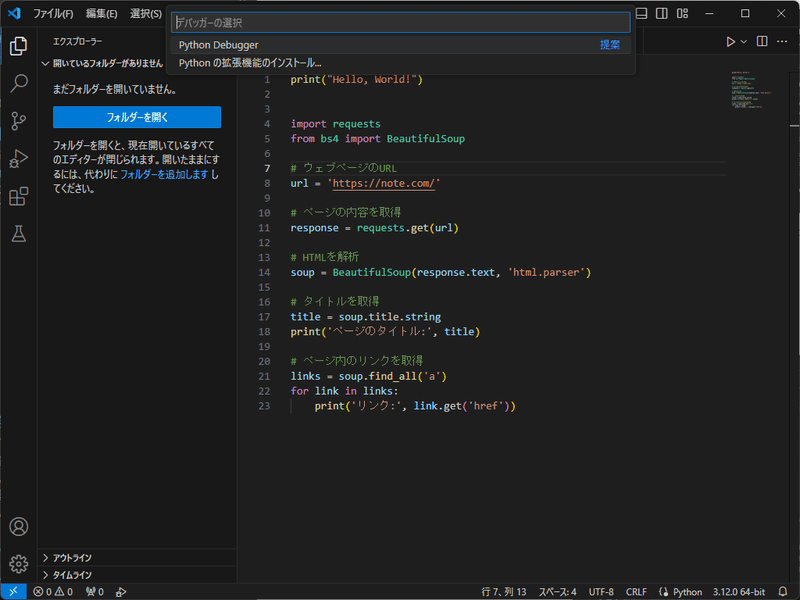Open the 編集(E) menu

pyautogui.click(x=102, y=14)
